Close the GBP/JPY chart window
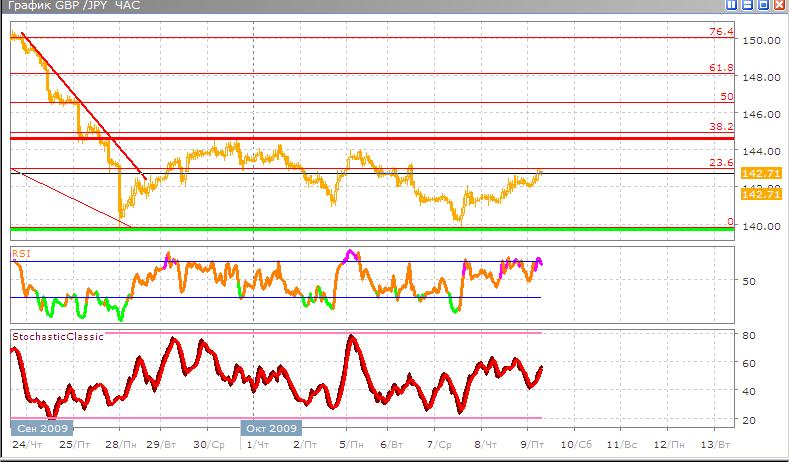789x462 pixels. [x=780, y=6]
